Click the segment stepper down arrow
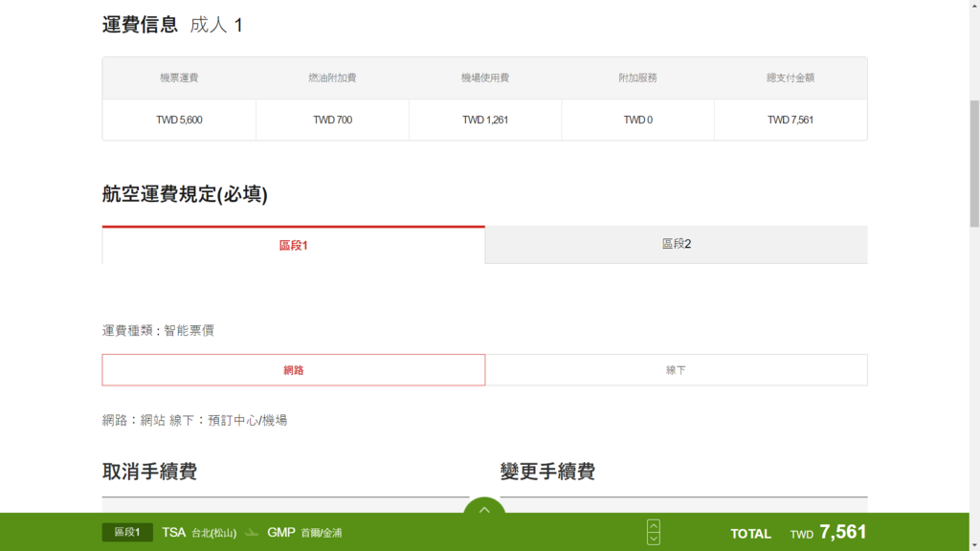Screen dimensions: 980x551 (653, 539)
